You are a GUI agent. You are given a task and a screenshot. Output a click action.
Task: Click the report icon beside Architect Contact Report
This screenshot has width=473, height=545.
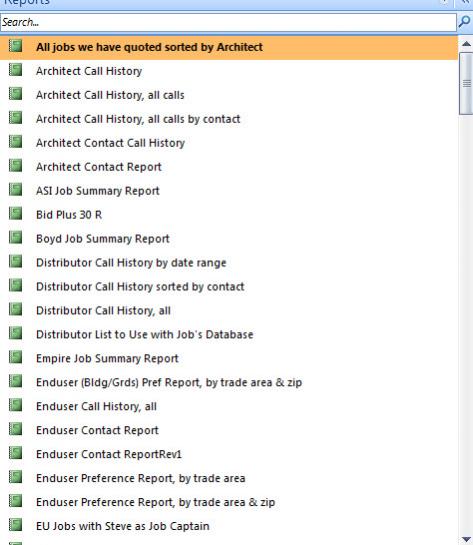pyautogui.click(x=15, y=165)
